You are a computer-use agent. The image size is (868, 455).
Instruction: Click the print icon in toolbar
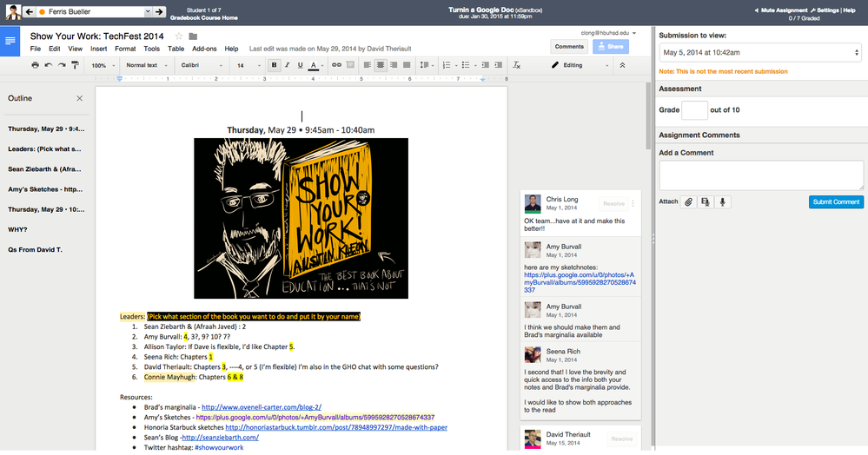point(35,65)
